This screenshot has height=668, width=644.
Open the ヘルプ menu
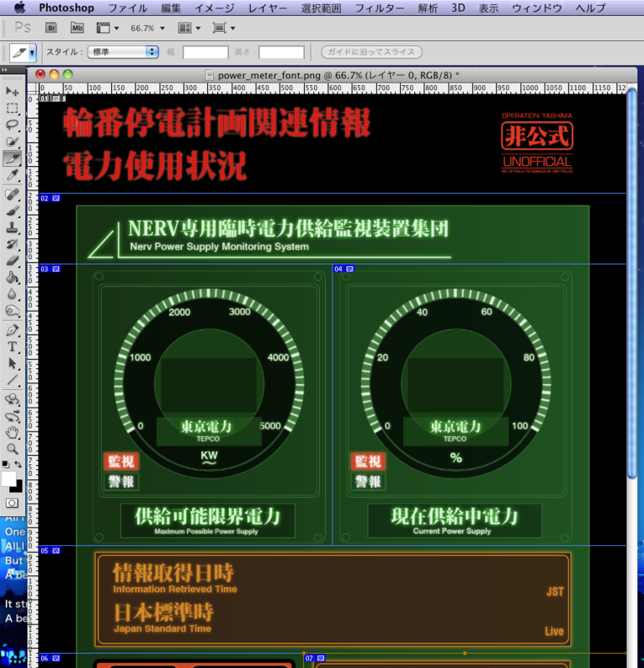591,8
